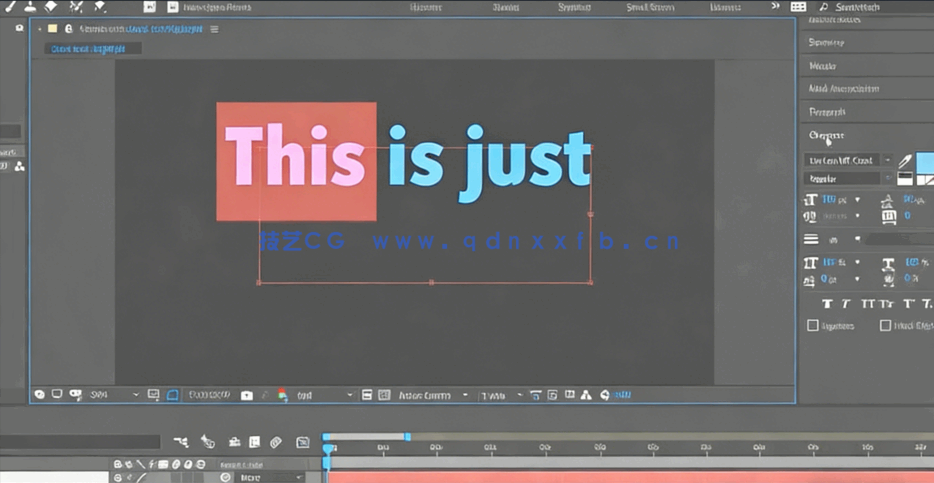934x483 pixels.
Task: Open the composition panel hamburger menu
Action: pos(214,29)
